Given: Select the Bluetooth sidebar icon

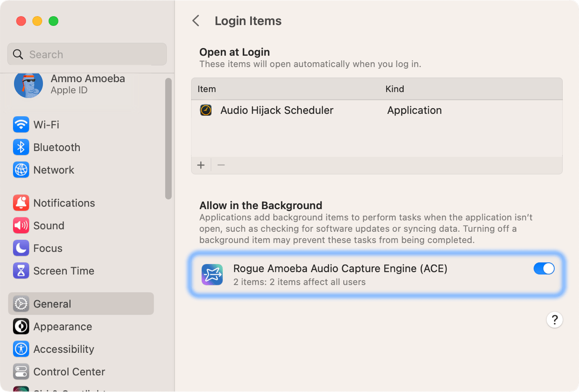Looking at the screenshot, I should 21,147.
